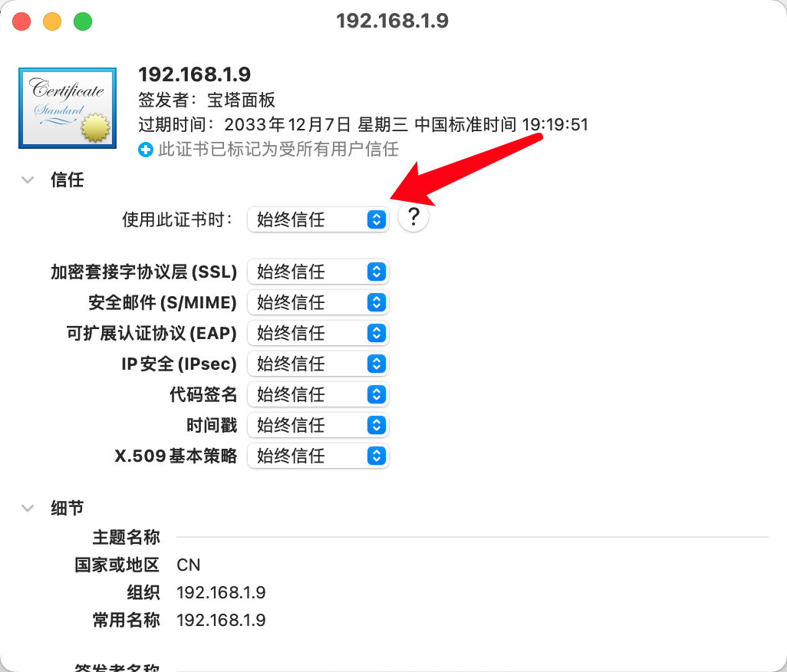This screenshot has height=672, width=787.
Task: Click the green zoom window button
Action: coord(83,21)
